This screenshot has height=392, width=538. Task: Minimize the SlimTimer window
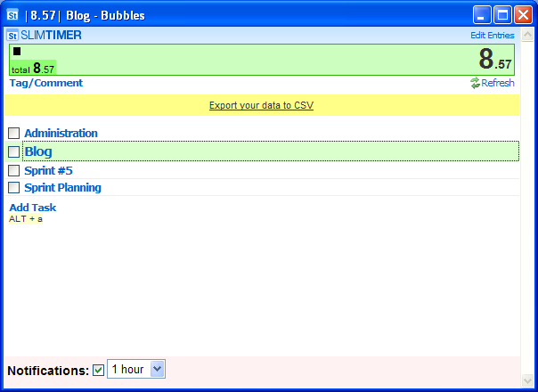click(x=482, y=15)
